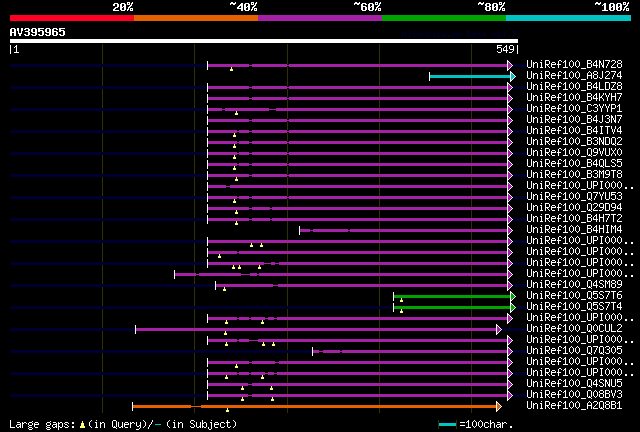Click the red 20% identity legend segment
Viewport: 640px width, 432px height.
tap(72, 18)
